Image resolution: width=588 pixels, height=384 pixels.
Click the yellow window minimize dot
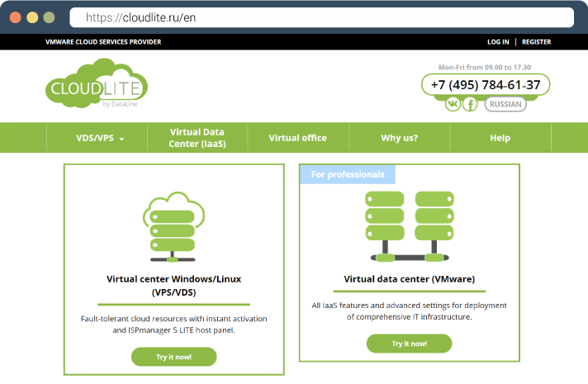coord(32,17)
